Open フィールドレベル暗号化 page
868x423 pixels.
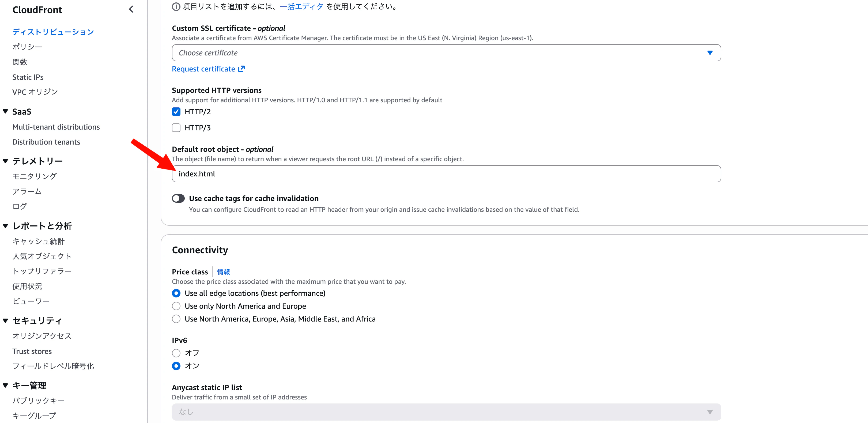pyautogui.click(x=53, y=366)
